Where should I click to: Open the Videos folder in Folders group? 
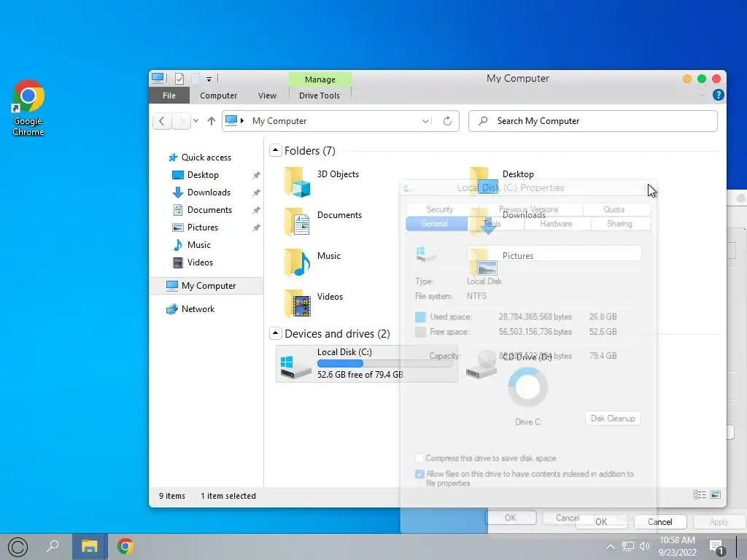(x=314, y=303)
